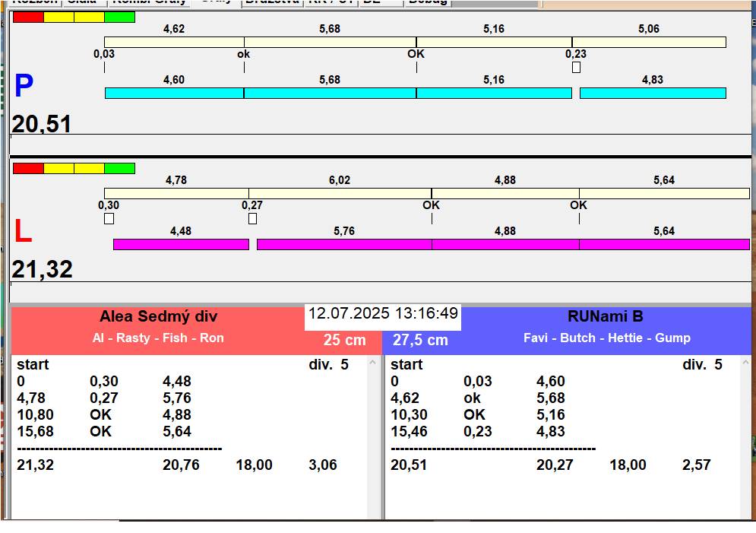This screenshot has width=756, height=533.
Task: Select the Alea Sedmý div team header
Action: 158,317
